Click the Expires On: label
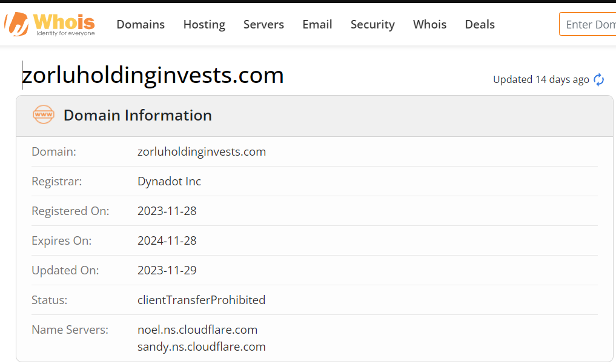This screenshot has width=616, height=364. 62,240
